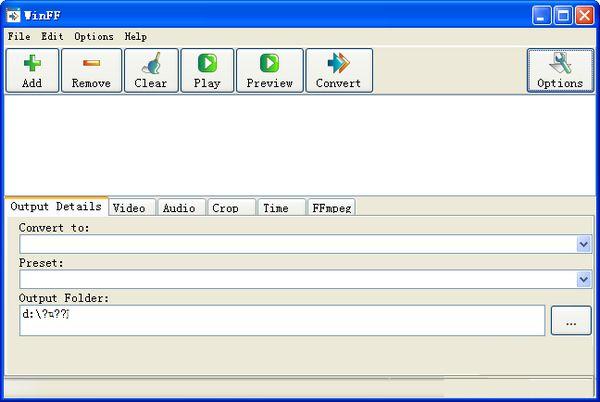Viewport: 600px width, 402px height.
Task: Click the Play toolbar button
Action: point(207,71)
